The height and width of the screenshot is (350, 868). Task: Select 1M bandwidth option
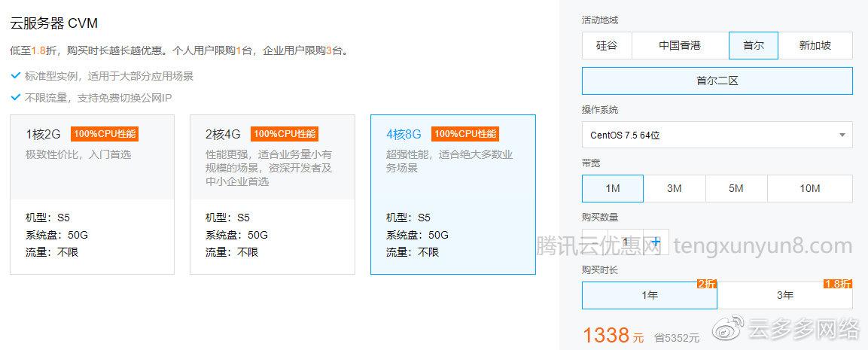click(x=613, y=188)
